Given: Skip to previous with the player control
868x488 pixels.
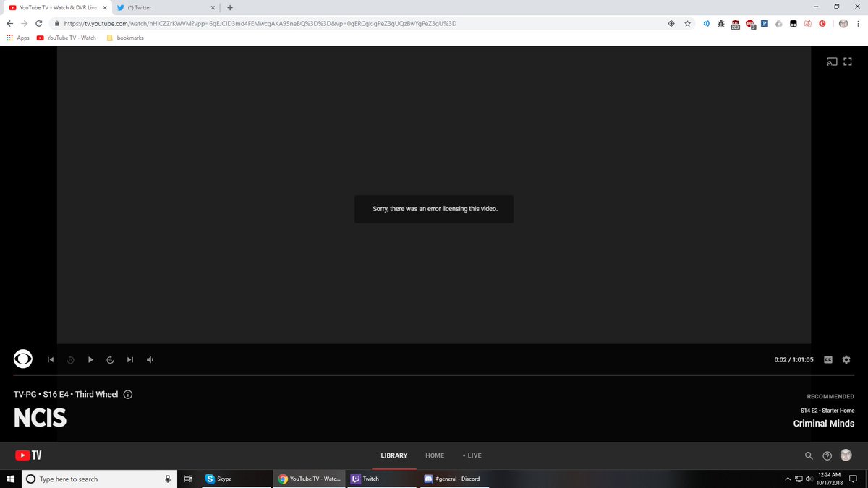Looking at the screenshot, I should pyautogui.click(x=51, y=359).
